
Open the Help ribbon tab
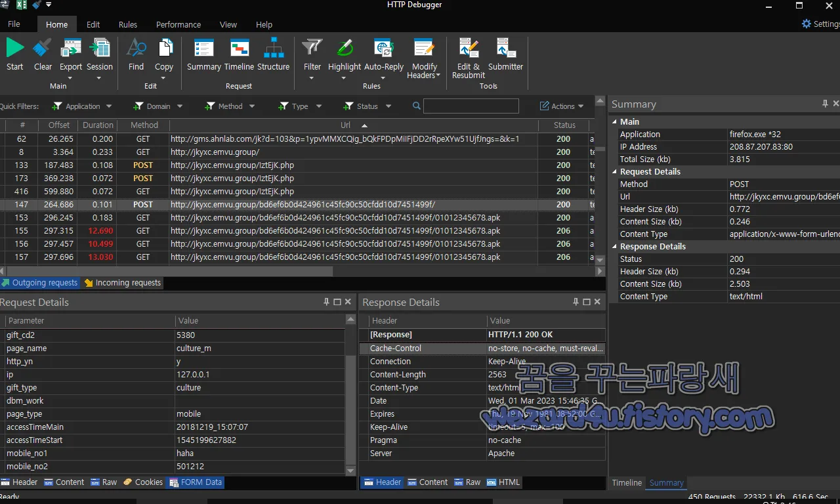point(264,24)
